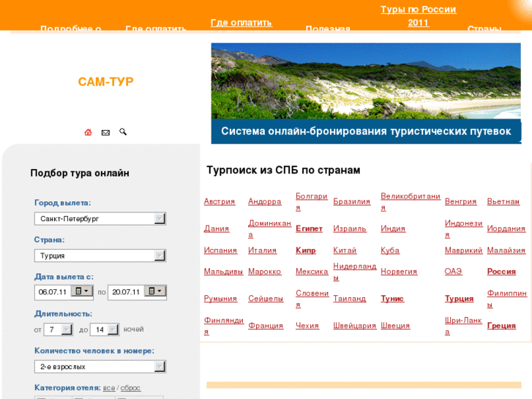
Task: Select all hotel categories via все
Action: point(109,388)
